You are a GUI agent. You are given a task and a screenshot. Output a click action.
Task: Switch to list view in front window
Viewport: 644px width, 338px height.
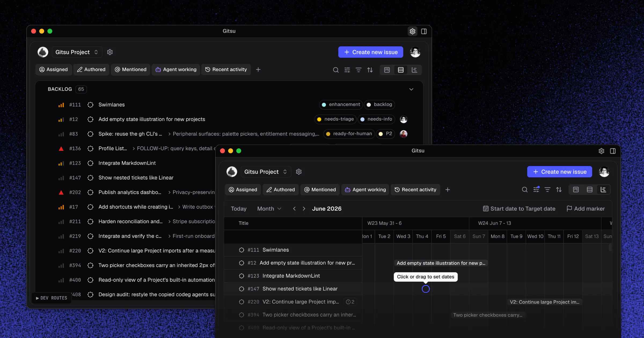click(590, 190)
